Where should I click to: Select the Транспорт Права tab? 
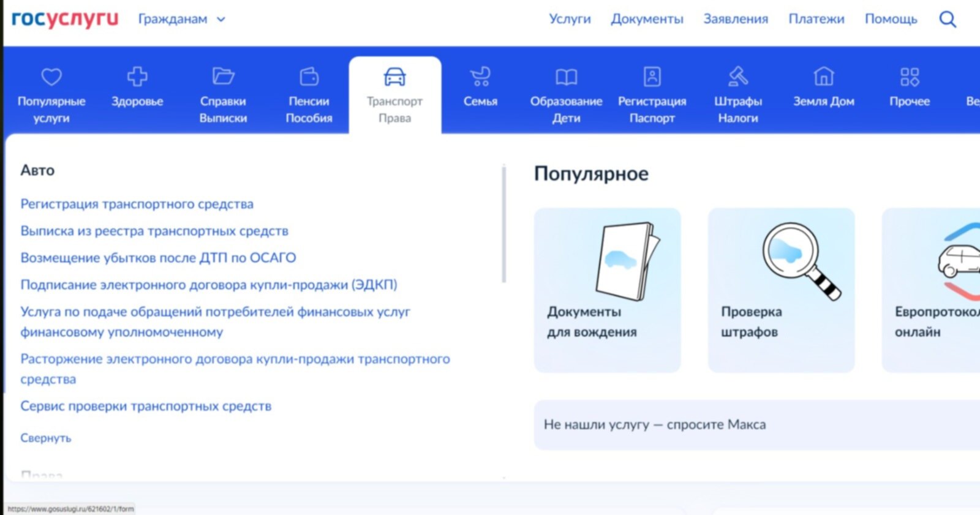tap(395, 95)
